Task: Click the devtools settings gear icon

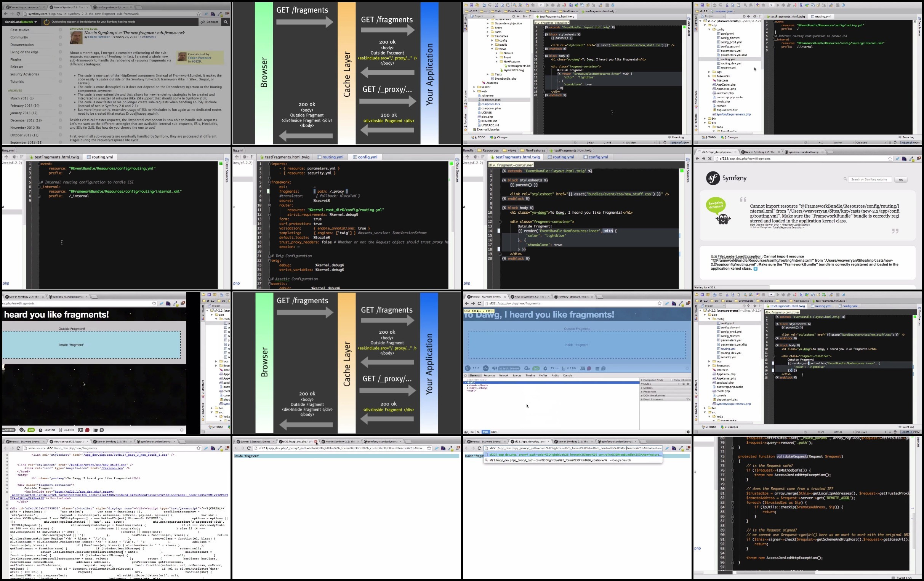Action: (x=688, y=432)
